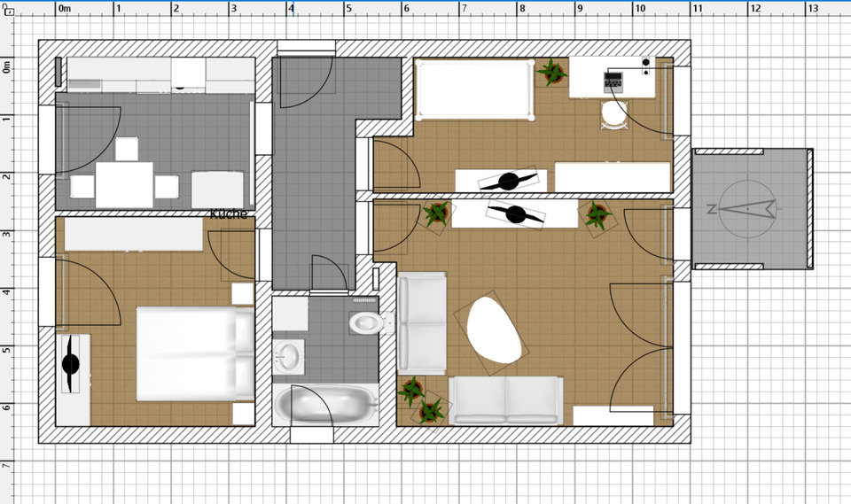Select the sofa beside the bathroom wall
This screenshot has height=504, width=851.
tap(421, 322)
